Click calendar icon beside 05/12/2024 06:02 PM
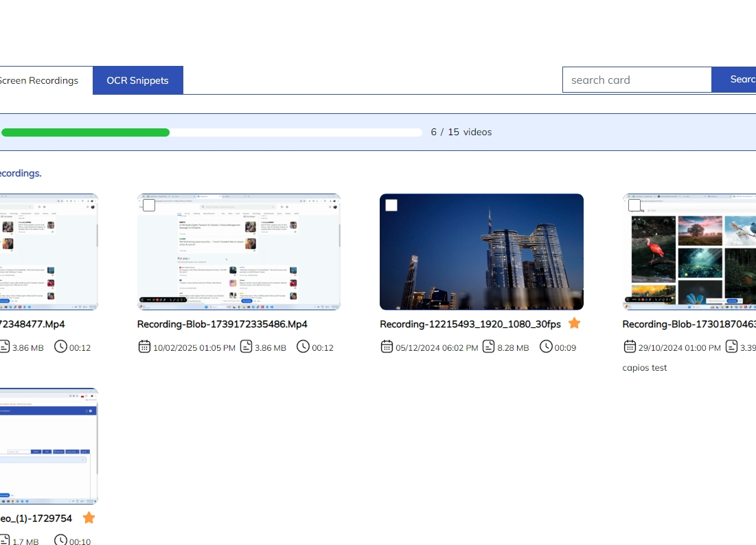The width and height of the screenshot is (756, 545). [x=387, y=347]
